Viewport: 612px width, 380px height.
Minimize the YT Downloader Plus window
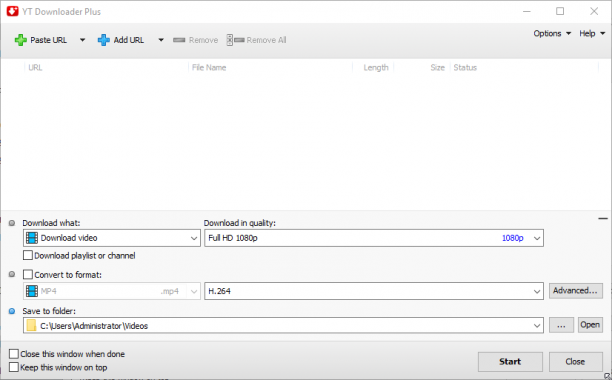coord(527,11)
